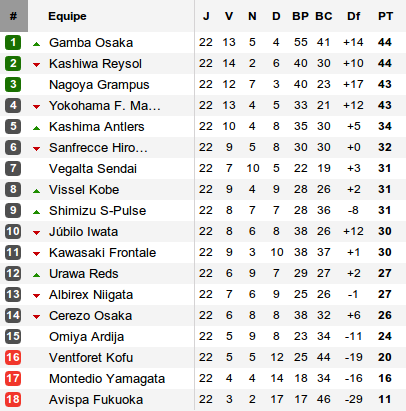406x411 pixels.
Task: Open the Nagoya Grampus team link
Action: 99,85
